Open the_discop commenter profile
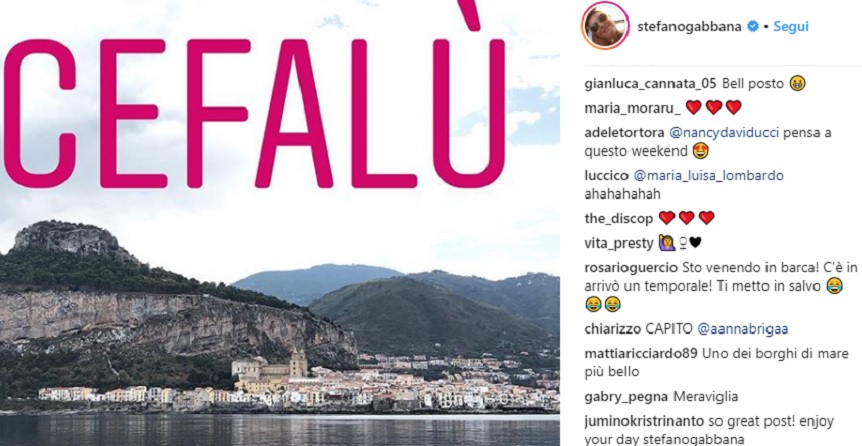862x446 pixels. pyautogui.click(x=618, y=219)
